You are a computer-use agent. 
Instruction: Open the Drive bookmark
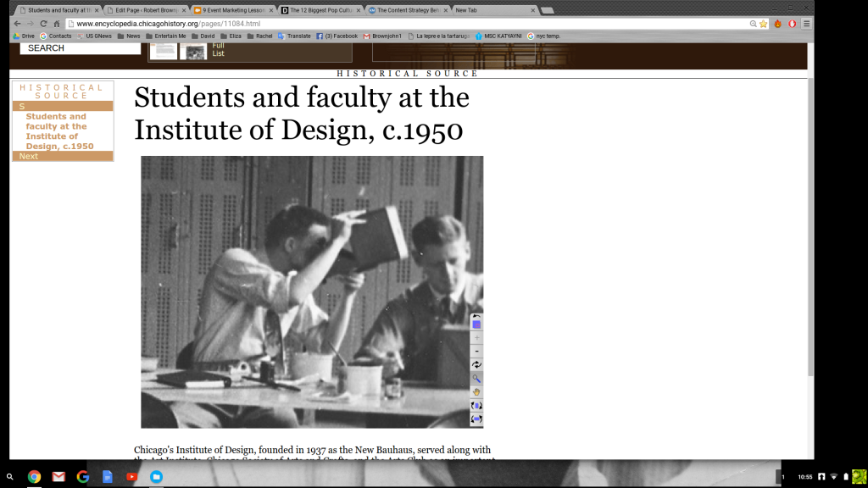(24, 36)
